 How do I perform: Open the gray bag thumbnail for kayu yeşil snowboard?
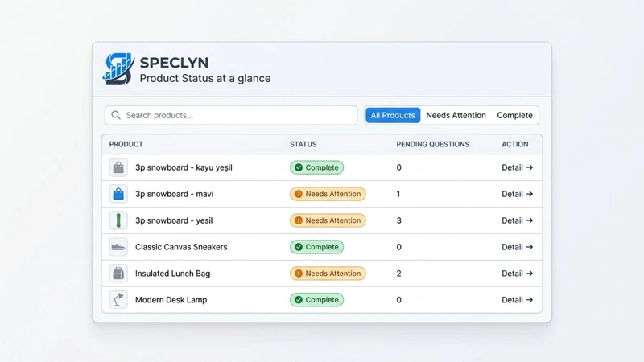pyautogui.click(x=118, y=167)
